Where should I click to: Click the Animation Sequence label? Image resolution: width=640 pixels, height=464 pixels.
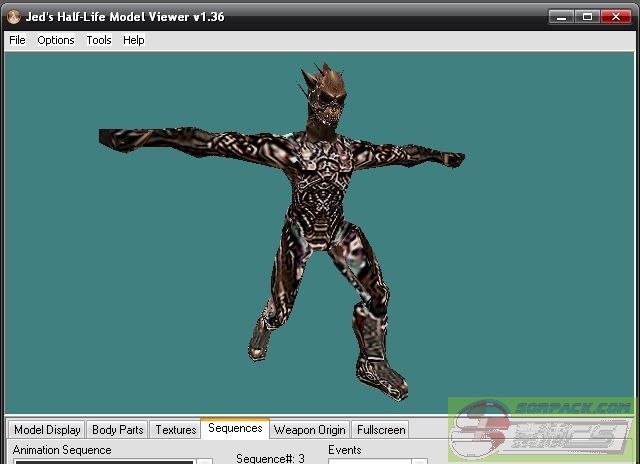click(62, 450)
